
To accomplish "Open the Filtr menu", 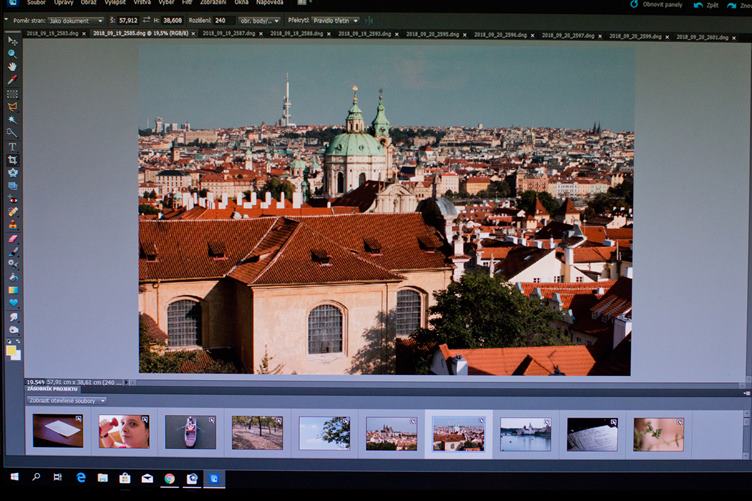I will 187,2.
